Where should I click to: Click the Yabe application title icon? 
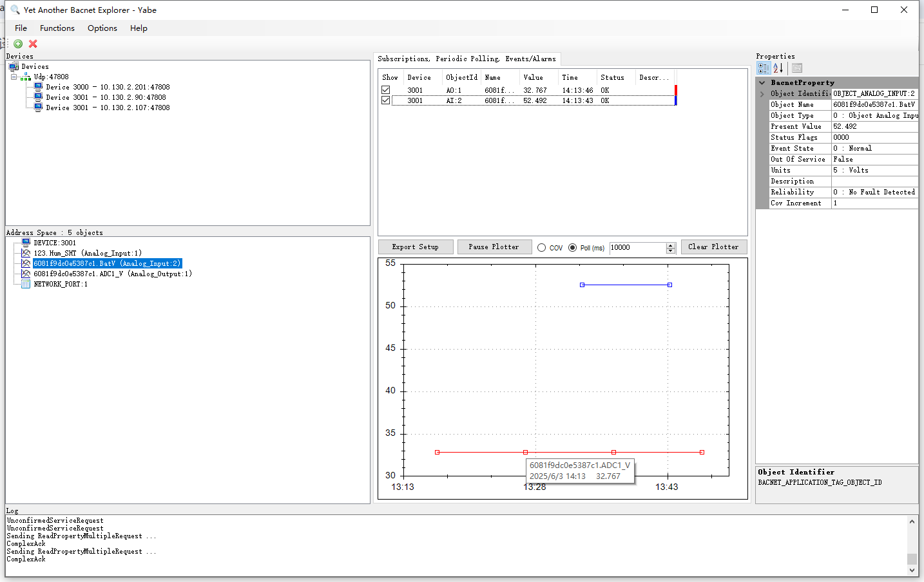pyautogui.click(x=15, y=10)
